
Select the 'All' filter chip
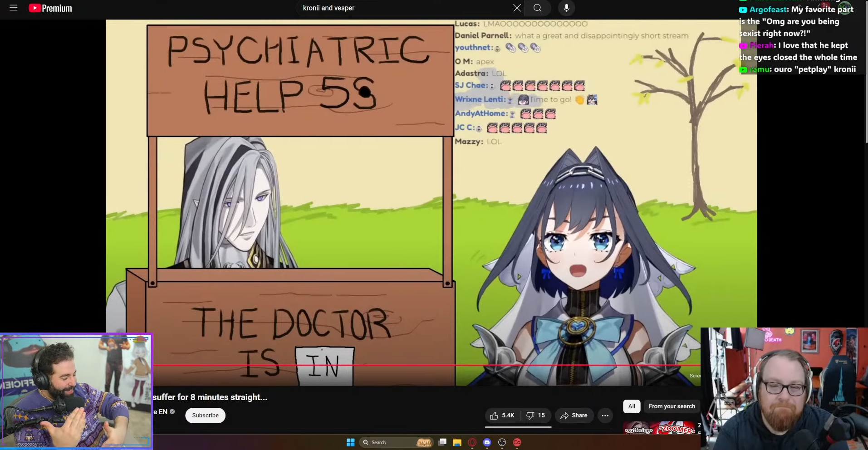pyautogui.click(x=632, y=406)
